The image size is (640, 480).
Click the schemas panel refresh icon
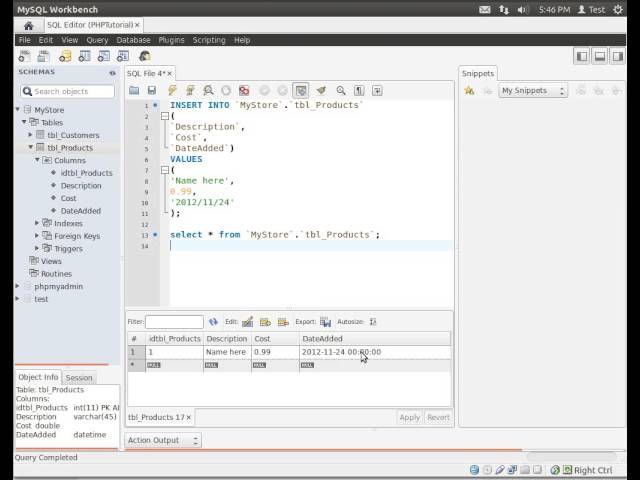112,73
